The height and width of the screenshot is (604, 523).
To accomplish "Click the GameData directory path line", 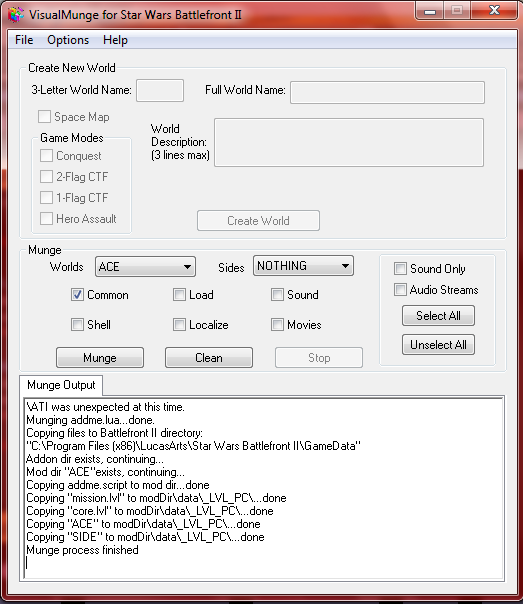I will (193, 446).
